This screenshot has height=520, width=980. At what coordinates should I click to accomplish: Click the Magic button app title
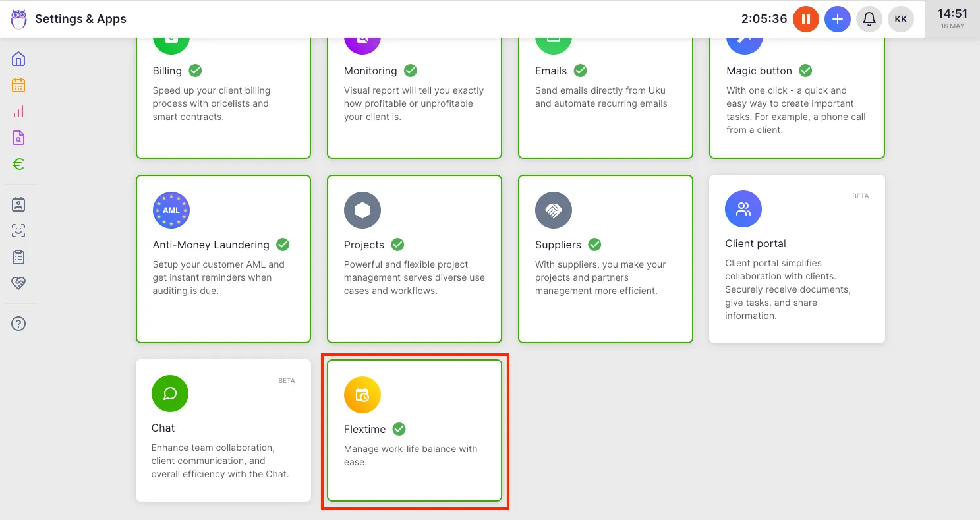[x=759, y=71]
